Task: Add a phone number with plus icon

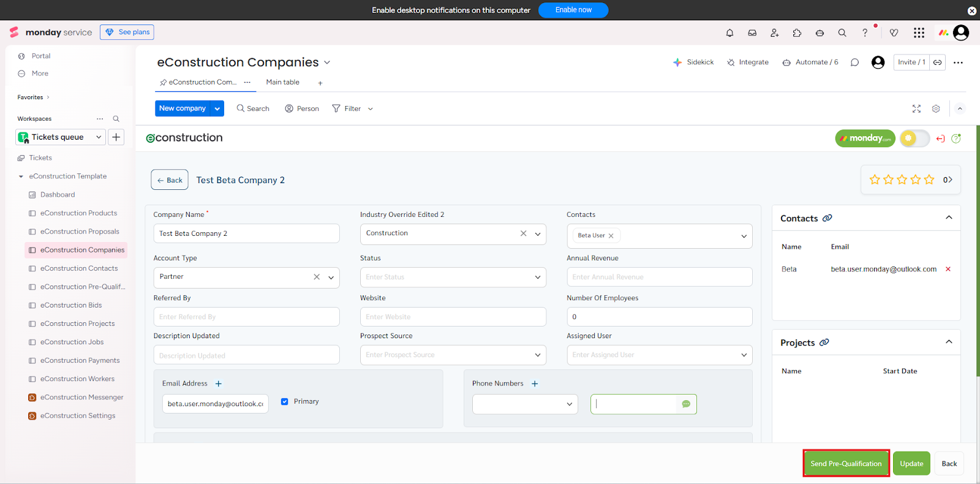Action: click(x=535, y=384)
